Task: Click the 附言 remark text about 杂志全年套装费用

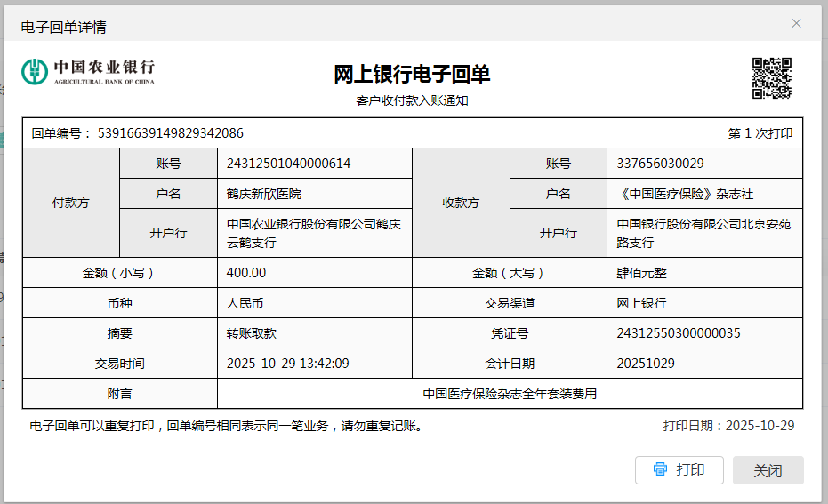Action: coord(510,394)
